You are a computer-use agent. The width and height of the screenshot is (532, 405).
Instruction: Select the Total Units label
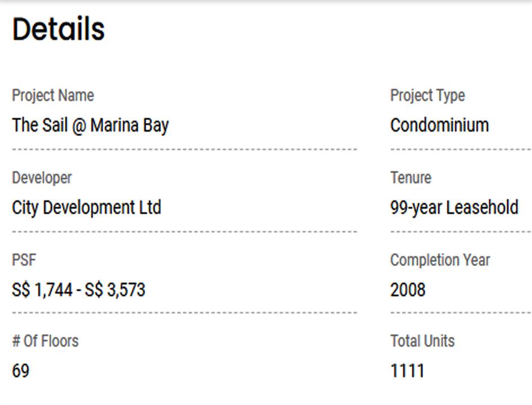coord(422,341)
